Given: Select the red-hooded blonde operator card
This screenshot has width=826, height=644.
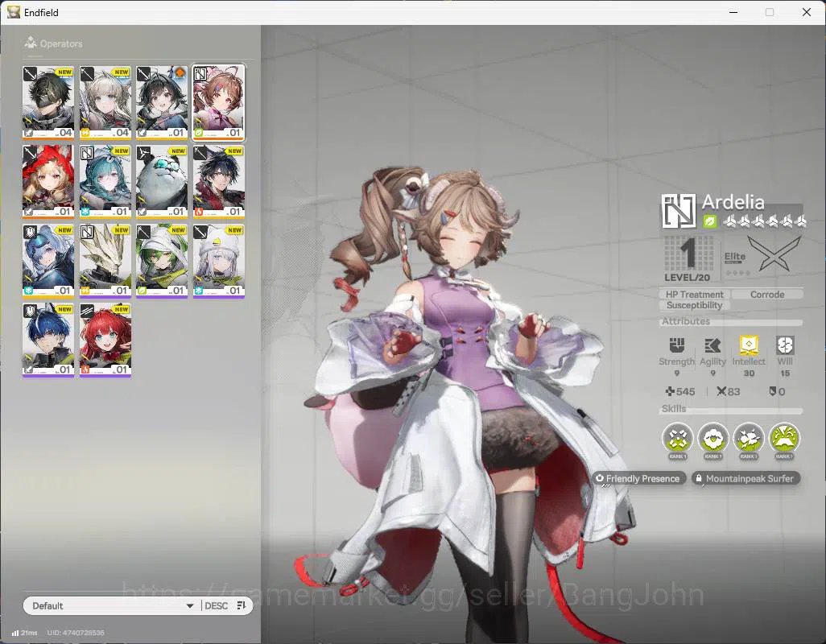Looking at the screenshot, I should (x=48, y=181).
